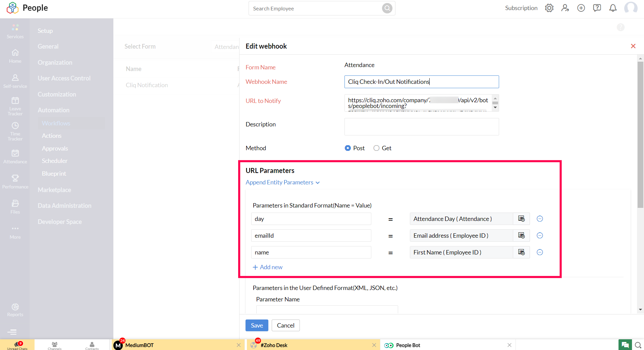Image resolution: width=644 pixels, height=350 pixels.
Task: Open the Unread Chats icon
Action: tap(17, 345)
